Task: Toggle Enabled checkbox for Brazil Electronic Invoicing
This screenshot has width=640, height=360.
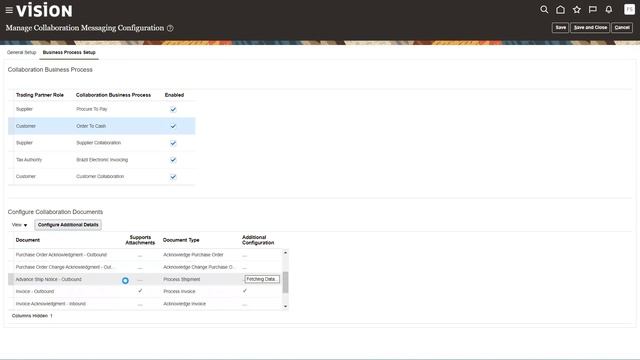Action: [x=173, y=160]
